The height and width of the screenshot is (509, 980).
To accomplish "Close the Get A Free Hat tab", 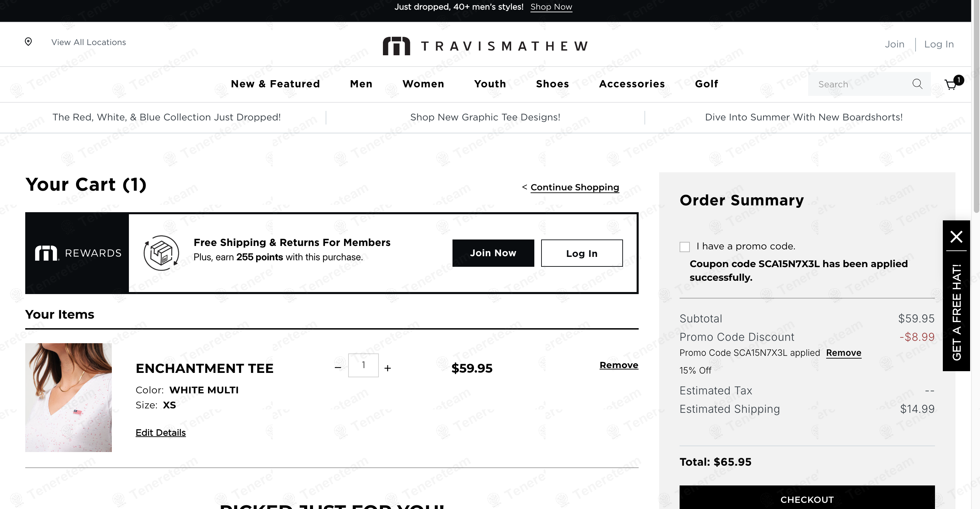I will (x=956, y=236).
